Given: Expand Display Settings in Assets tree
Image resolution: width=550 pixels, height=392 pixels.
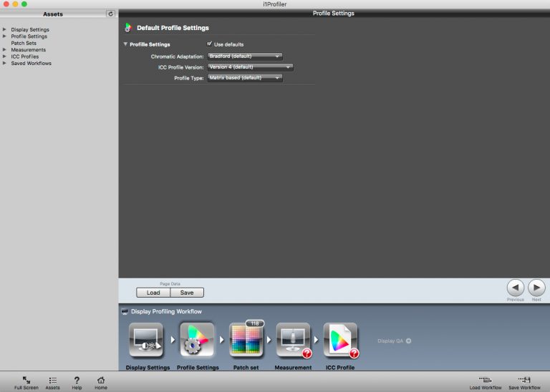Looking at the screenshot, I should [x=4, y=29].
